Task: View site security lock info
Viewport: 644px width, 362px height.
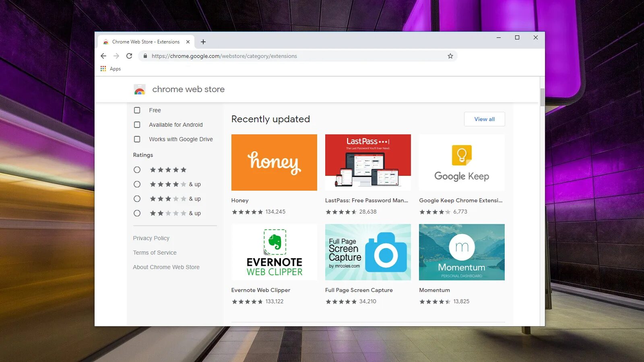Action: coord(145,56)
